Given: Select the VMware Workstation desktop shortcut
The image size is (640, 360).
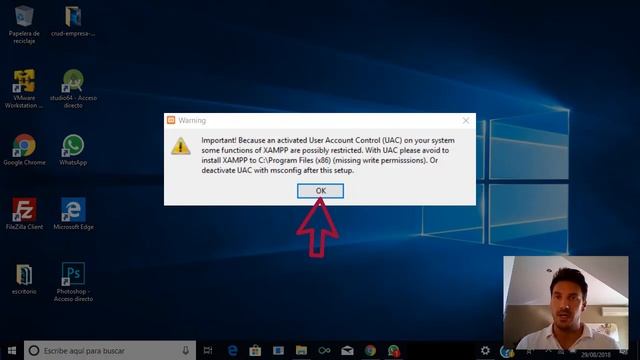Looking at the screenshot, I should pos(24,89).
